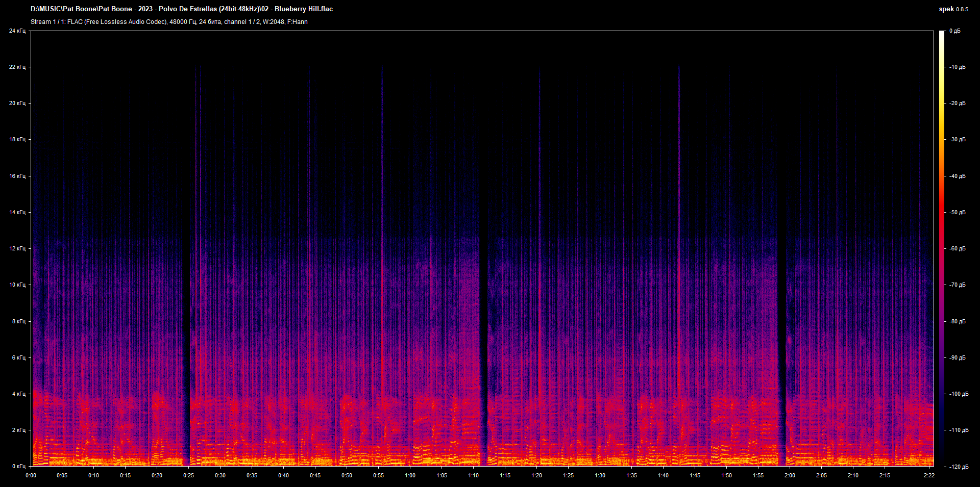Screen dimensions: 980x487
Task: Click the file path title text
Action: click(x=182, y=9)
